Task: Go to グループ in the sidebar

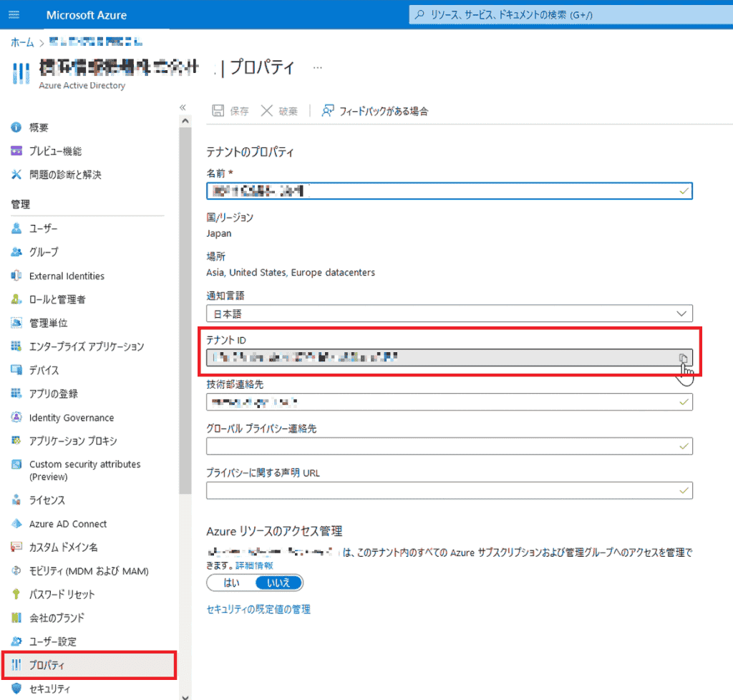Action: (44, 253)
